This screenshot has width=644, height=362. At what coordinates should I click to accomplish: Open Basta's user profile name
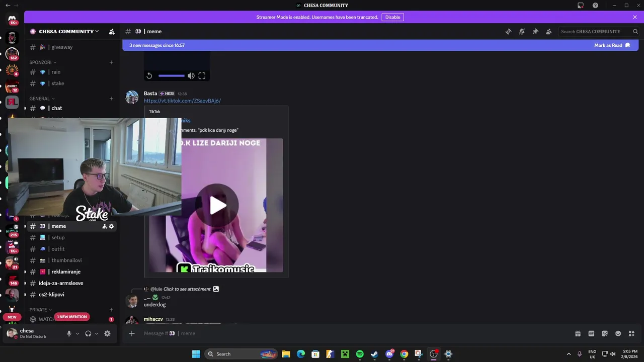point(150,94)
